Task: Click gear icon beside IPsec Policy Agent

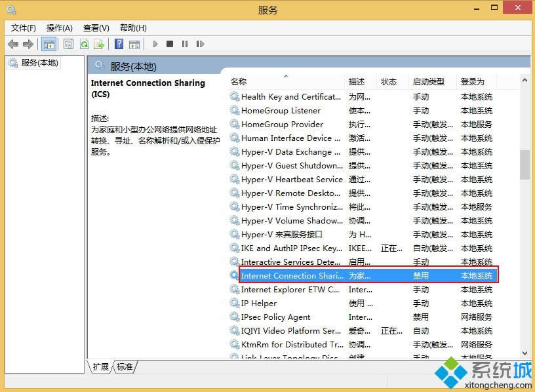Action: click(x=235, y=317)
